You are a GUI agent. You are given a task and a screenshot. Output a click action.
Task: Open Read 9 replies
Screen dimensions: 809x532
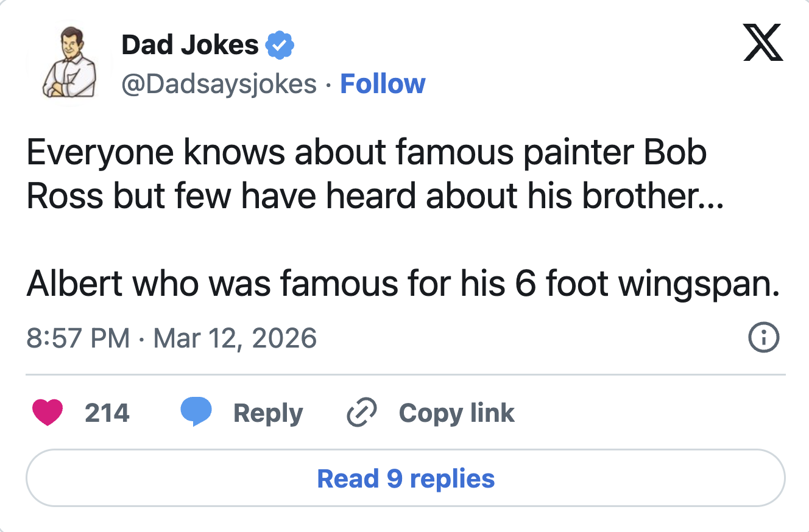(x=406, y=478)
